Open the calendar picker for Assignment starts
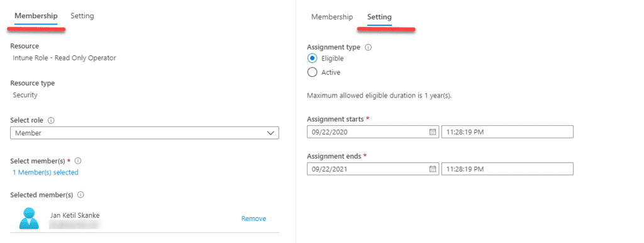This screenshot has width=644, height=243. point(432,132)
